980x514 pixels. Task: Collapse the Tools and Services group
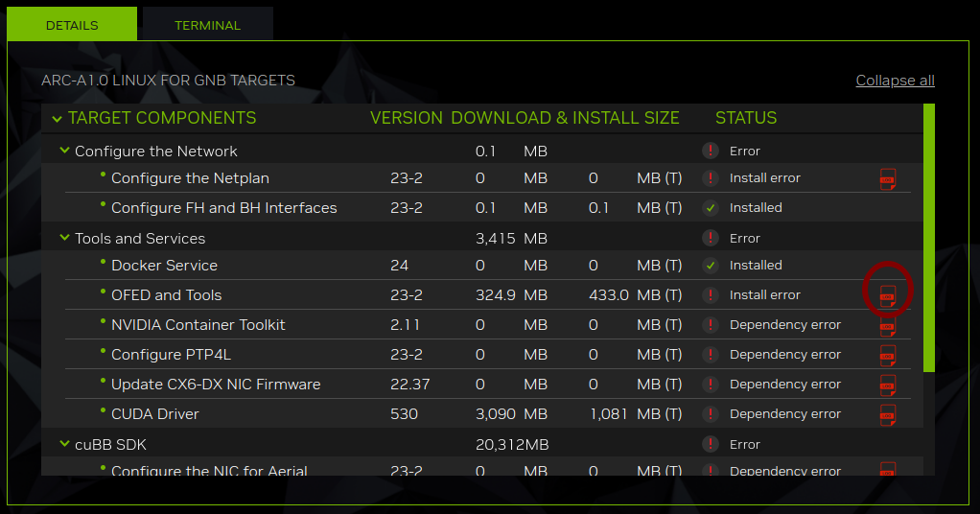pyautogui.click(x=65, y=238)
